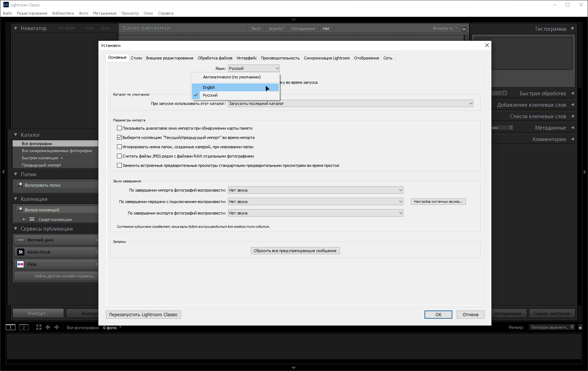The image size is (588, 371).
Task: Expand Смарт-коллекции tree arrow
Action: coord(24,220)
